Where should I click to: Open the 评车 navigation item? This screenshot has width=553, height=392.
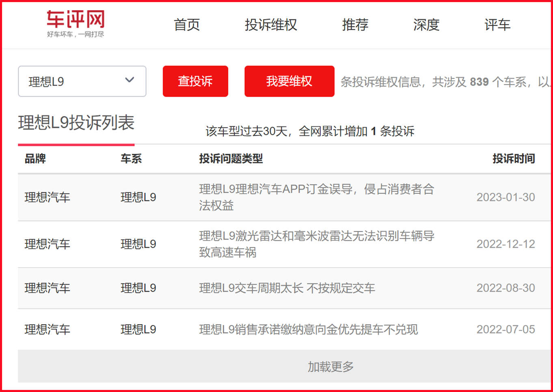click(x=497, y=25)
